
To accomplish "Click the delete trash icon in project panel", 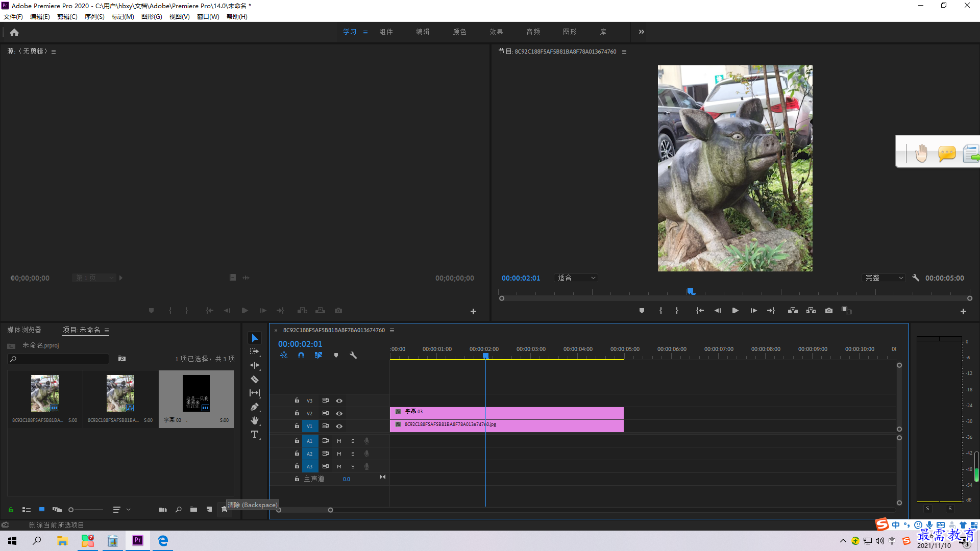I will [224, 510].
